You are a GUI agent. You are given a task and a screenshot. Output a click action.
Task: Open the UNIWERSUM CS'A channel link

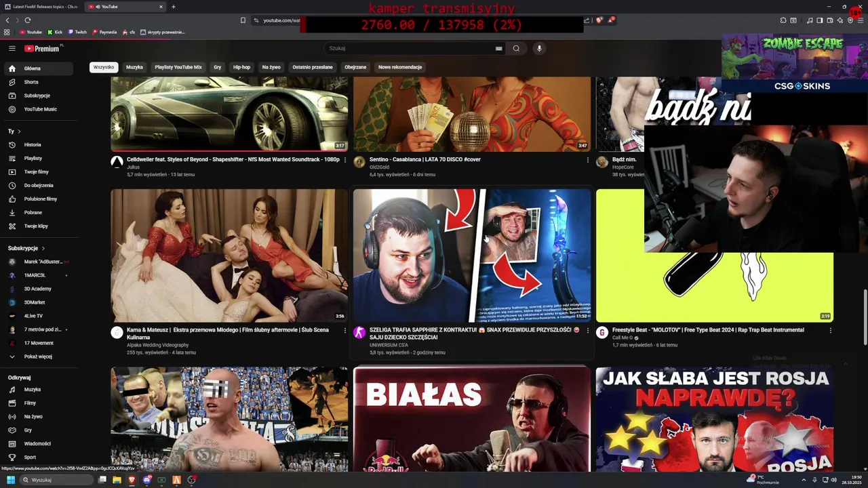(x=389, y=345)
